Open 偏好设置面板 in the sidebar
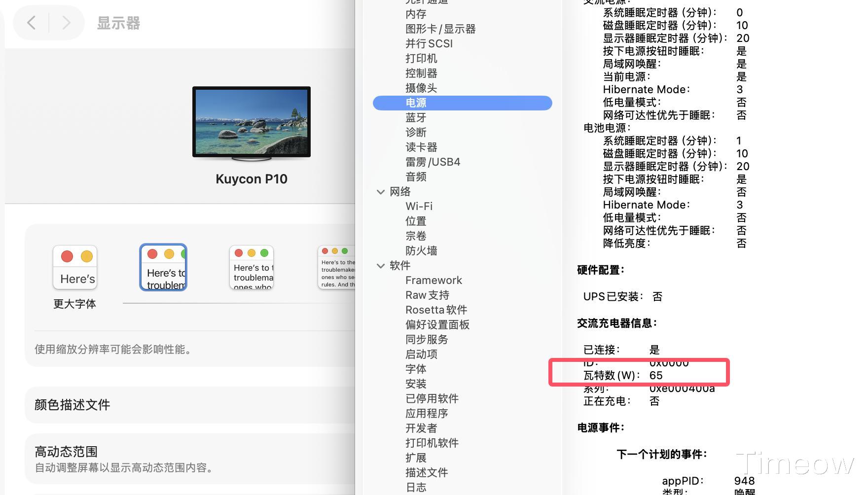868x495 pixels. click(437, 325)
